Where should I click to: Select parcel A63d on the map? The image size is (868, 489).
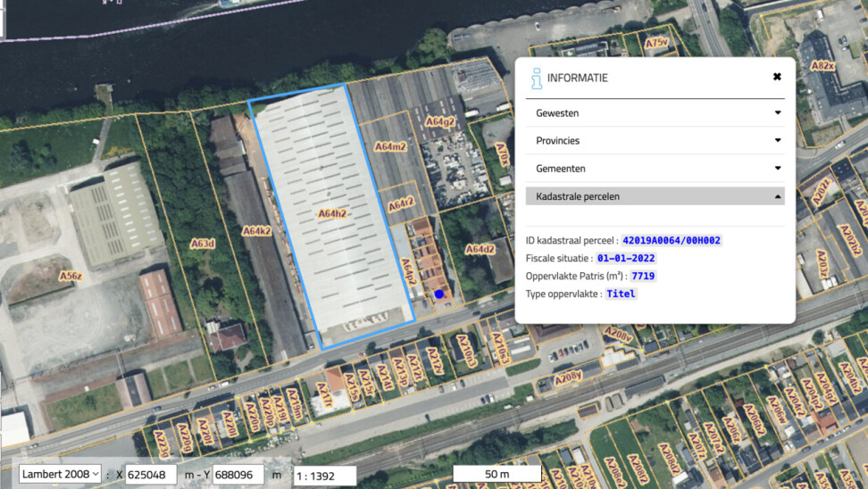[x=203, y=242]
